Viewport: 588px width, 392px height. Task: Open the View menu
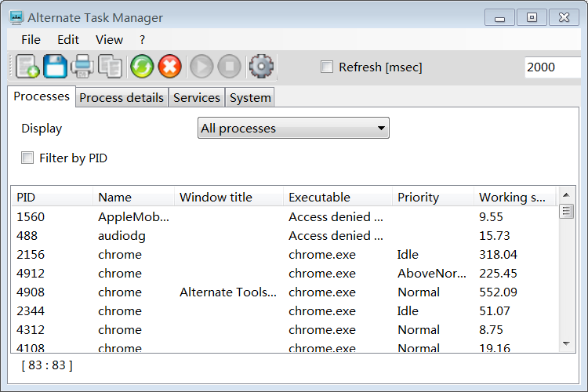[109, 39]
